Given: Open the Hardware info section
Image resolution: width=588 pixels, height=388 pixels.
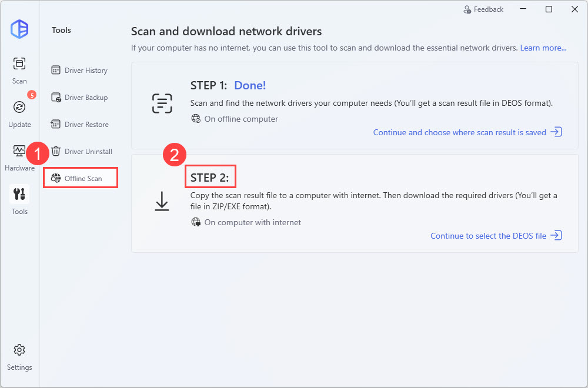Looking at the screenshot, I should tap(19, 156).
